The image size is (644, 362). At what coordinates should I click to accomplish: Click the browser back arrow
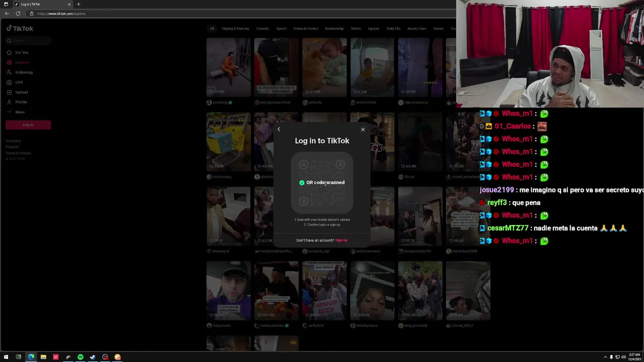(7, 14)
